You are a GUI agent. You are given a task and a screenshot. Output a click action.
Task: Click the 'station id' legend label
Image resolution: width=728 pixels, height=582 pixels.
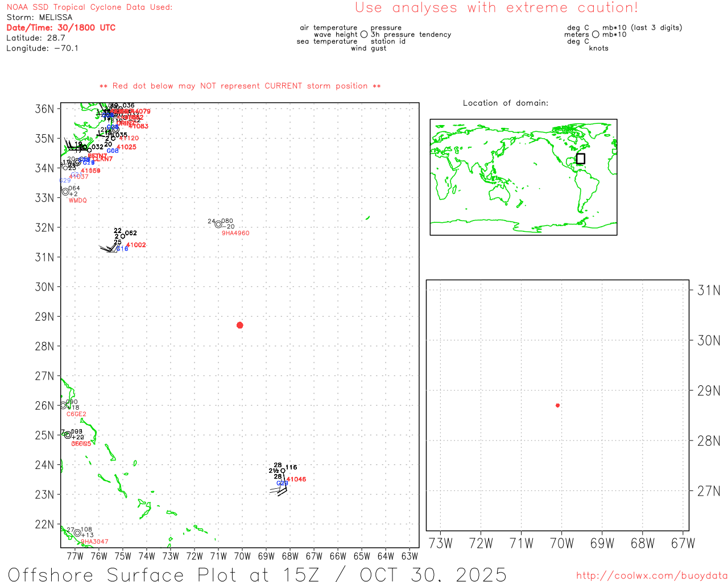[x=388, y=41]
